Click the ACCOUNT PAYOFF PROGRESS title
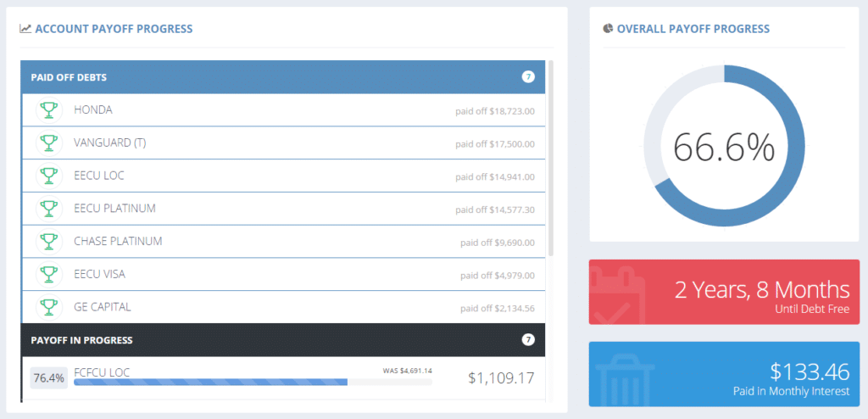Viewport: 868px width, 419px height. (114, 29)
